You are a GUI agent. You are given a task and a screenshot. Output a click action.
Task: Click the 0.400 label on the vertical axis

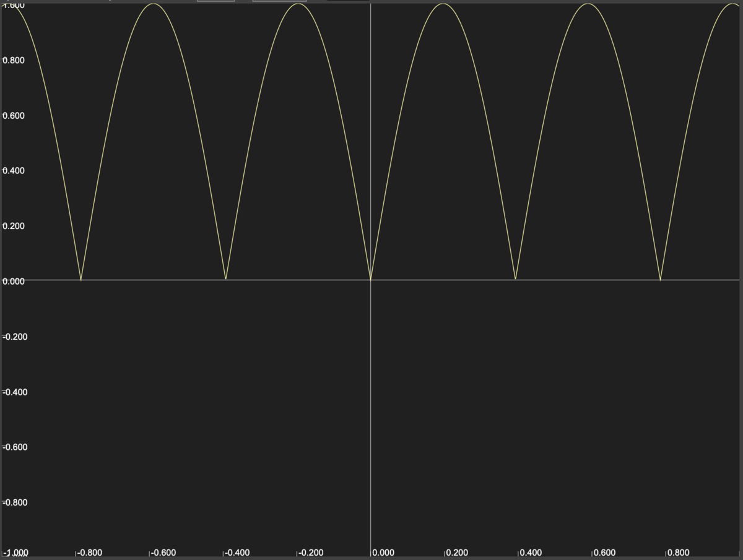pyautogui.click(x=15, y=171)
